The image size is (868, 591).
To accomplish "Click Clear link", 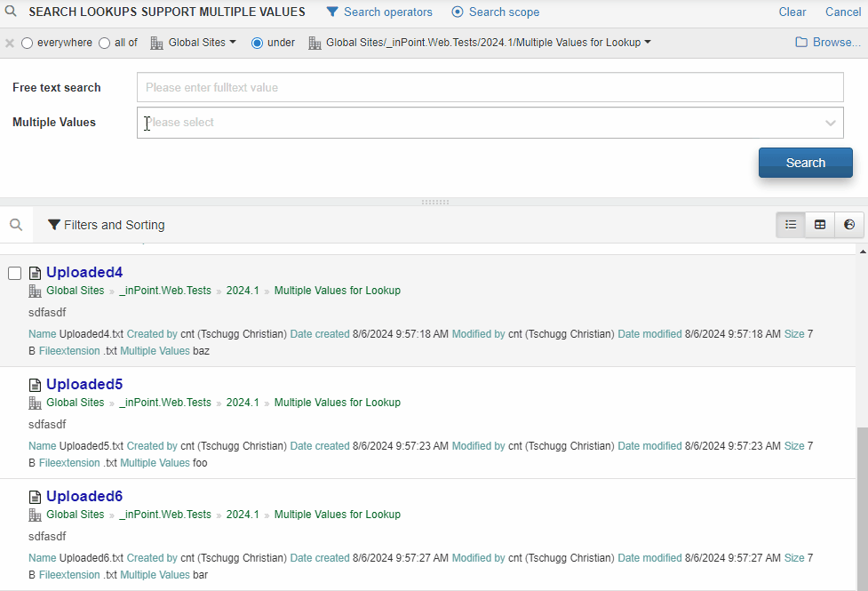I will (x=792, y=12).
